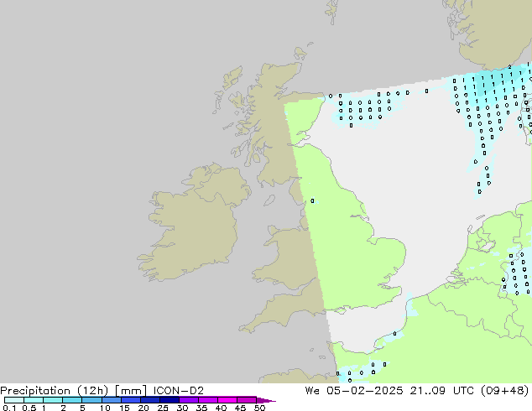The width and height of the screenshot is (532, 411).
Task: Click the '21..09 UTC' time text
Action: click(x=441, y=391)
